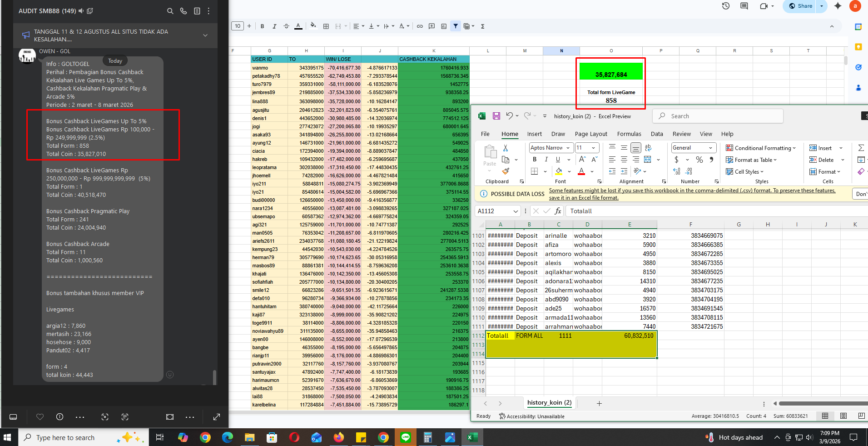Screen dimensions: 868x446
Task: Toggle the filter button in Sheets toolbar
Action: point(455,26)
